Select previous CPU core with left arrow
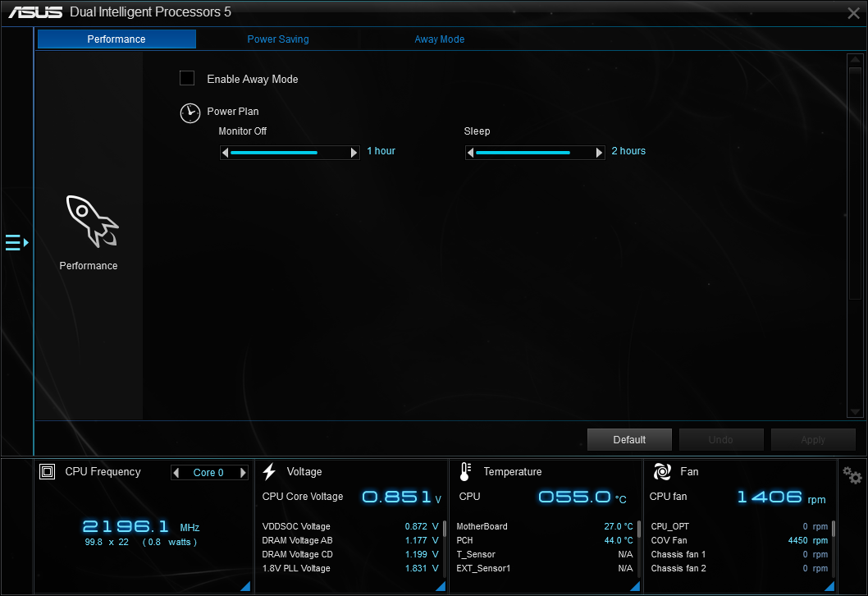 176,473
